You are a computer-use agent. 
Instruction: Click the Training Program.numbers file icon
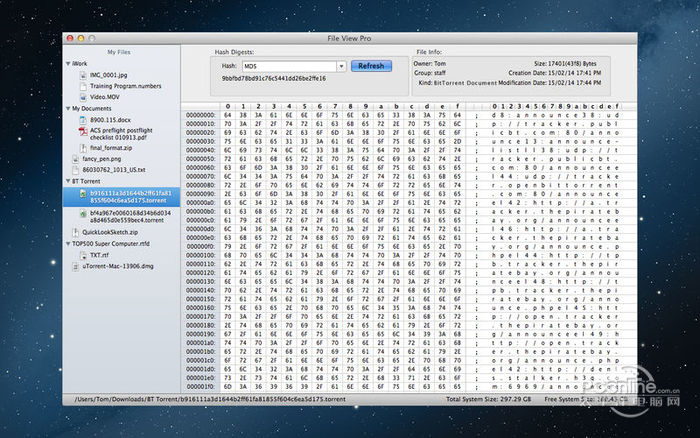click(x=82, y=84)
